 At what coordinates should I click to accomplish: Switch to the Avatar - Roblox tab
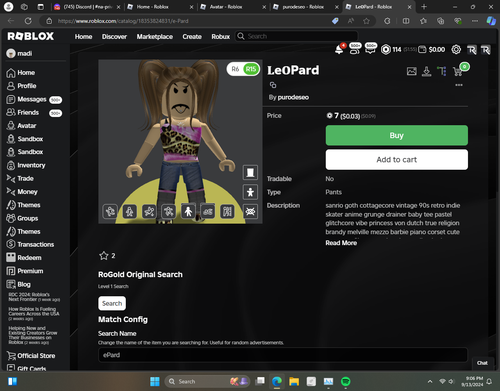click(x=233, y=7)
